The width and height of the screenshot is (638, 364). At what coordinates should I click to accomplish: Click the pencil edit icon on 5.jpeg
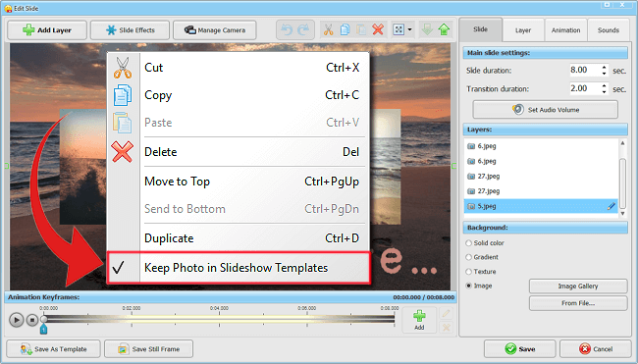point(611,206)
